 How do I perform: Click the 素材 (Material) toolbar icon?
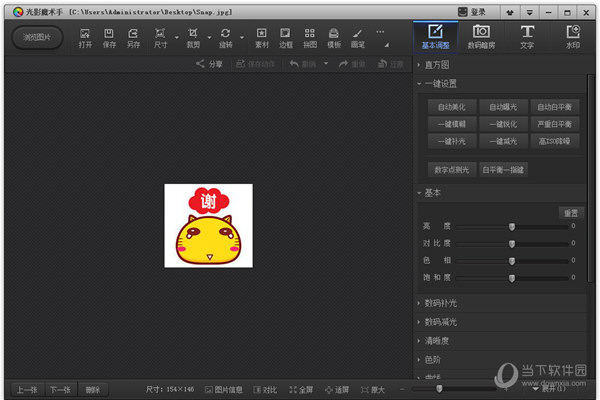pos(262,37)
